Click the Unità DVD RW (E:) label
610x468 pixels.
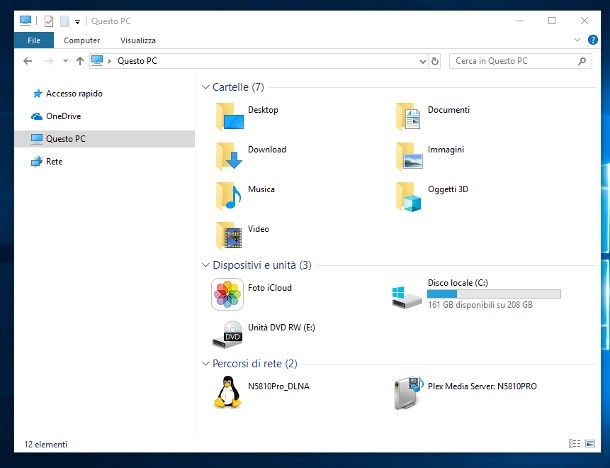tap(282, 328)
